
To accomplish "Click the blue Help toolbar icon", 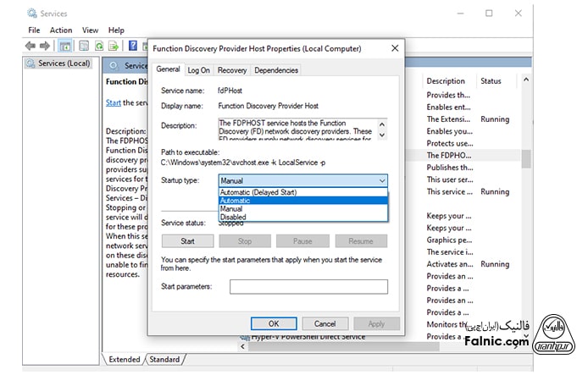I will pos(133,46).
